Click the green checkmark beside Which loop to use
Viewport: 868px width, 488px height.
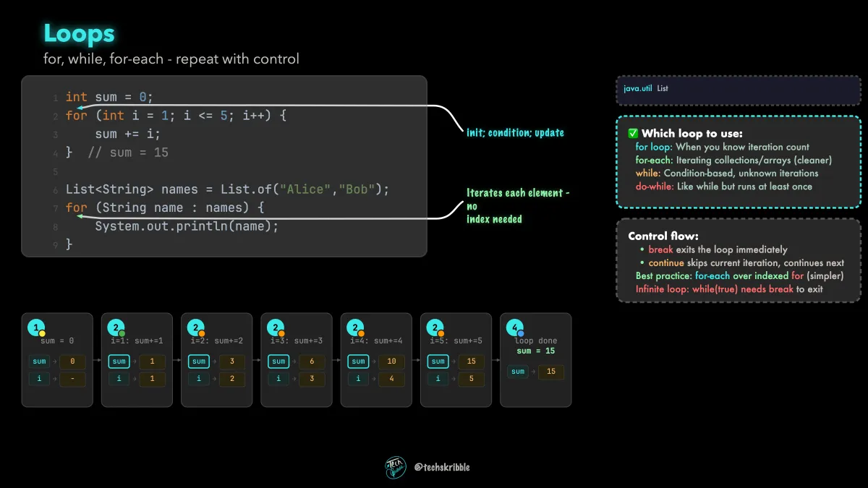tap(633, 133)
